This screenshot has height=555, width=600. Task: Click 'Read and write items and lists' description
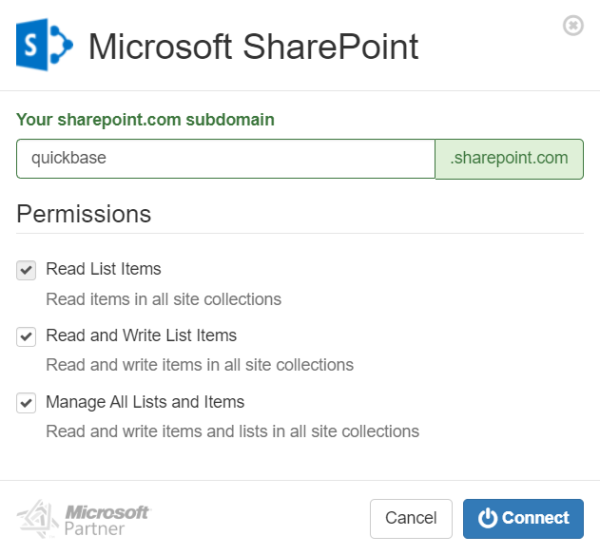[x=233, y=431]
